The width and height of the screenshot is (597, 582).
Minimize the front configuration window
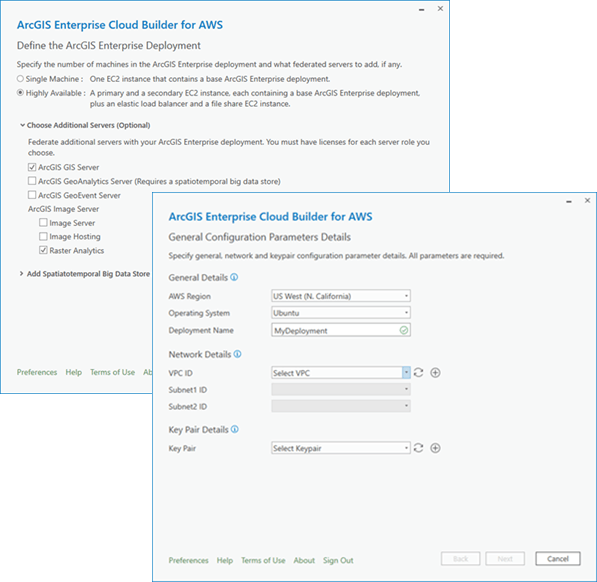coord(569,201)
